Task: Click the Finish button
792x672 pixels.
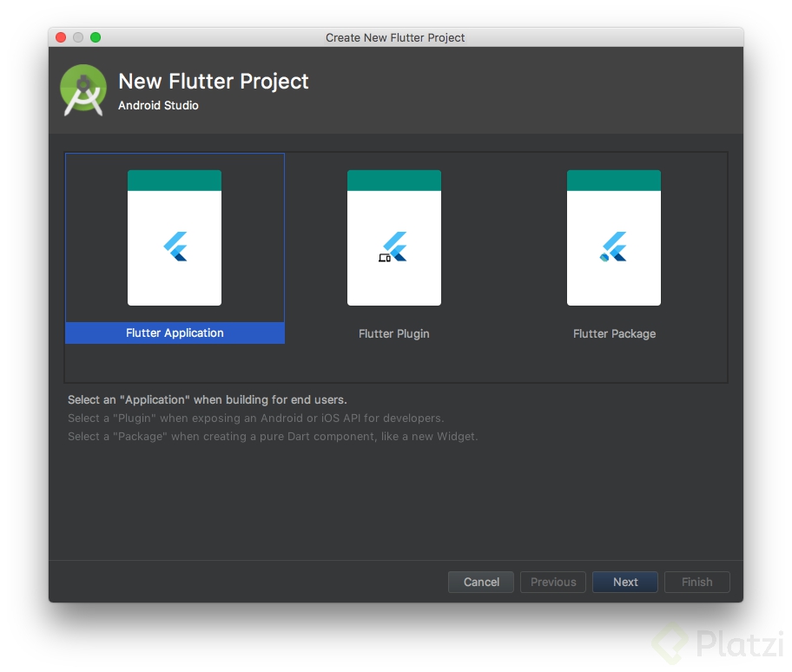Action: pos(696,582)
